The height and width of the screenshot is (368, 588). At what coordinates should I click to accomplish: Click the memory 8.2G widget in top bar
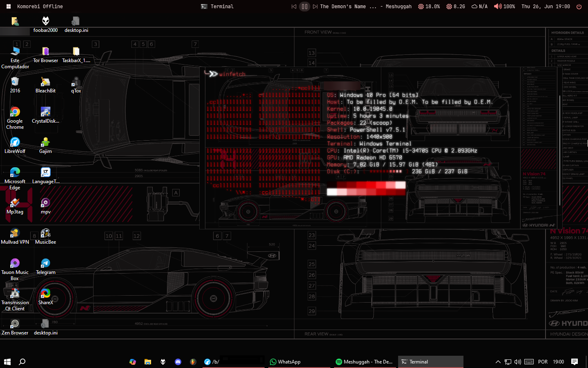point(456,7)
